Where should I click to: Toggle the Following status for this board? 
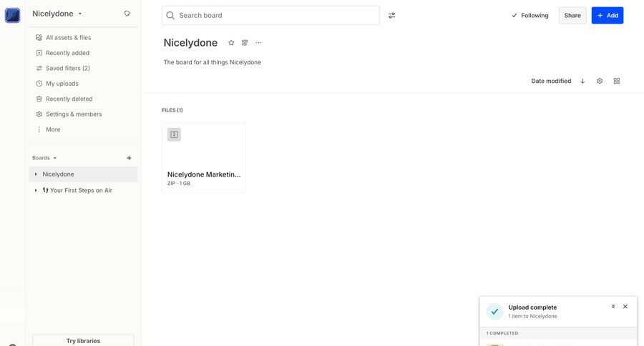(530, 16)
